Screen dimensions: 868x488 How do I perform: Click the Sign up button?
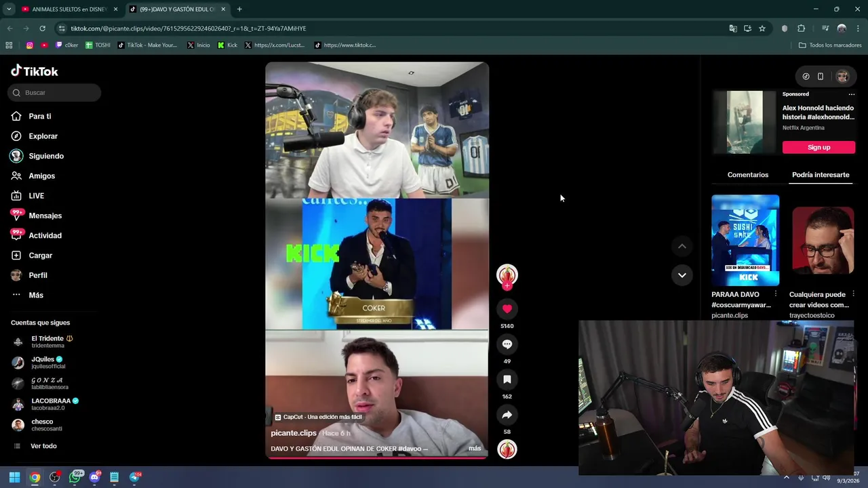coord(818,147)
